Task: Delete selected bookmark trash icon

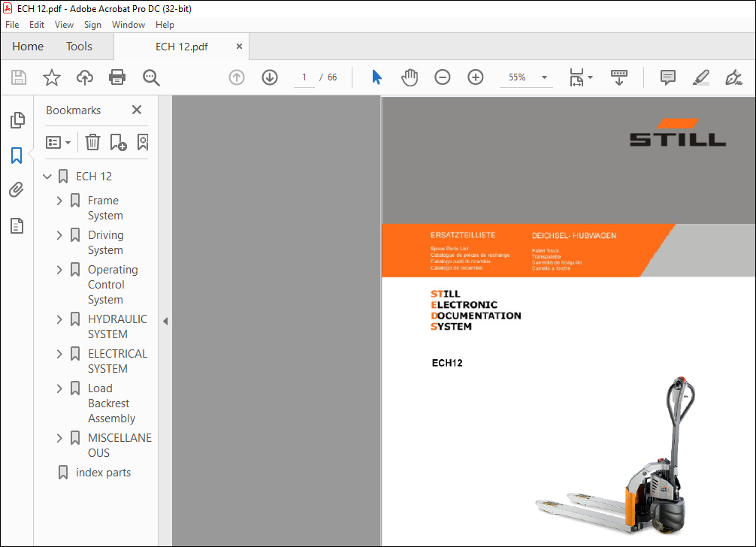Action: pos(92,142)
